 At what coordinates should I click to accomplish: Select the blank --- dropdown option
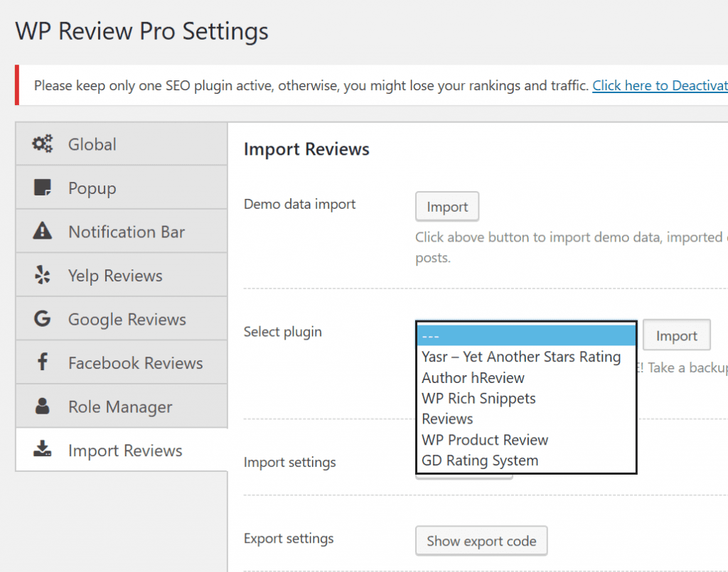pos(526,336)
